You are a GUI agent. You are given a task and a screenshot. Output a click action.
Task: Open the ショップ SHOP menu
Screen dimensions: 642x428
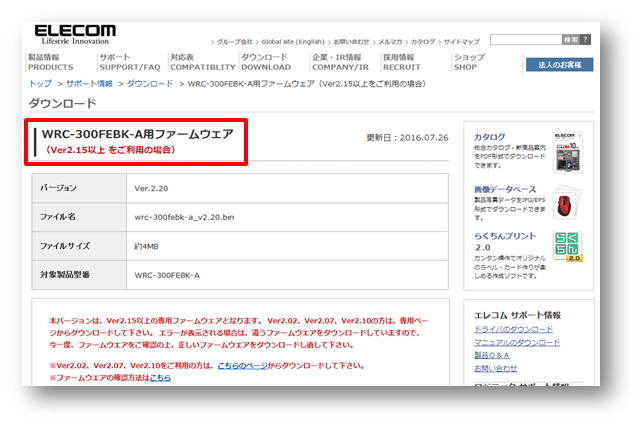(469, 62)
